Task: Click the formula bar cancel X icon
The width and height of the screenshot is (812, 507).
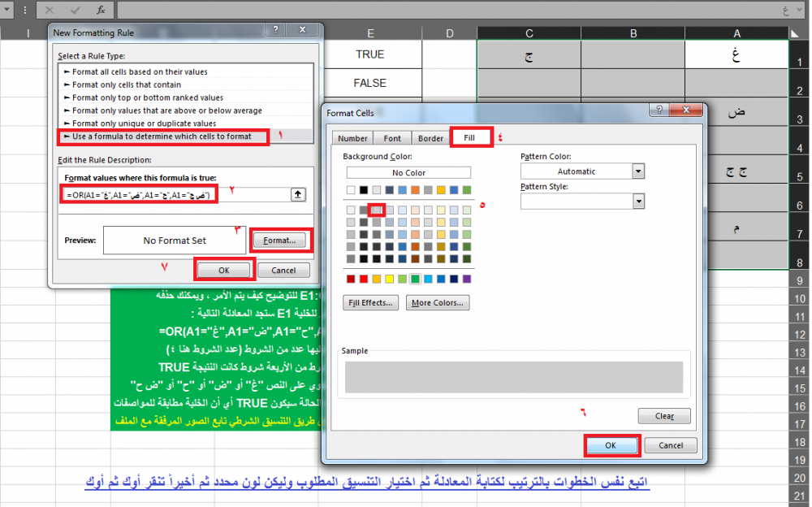Action: pos(50,10)
